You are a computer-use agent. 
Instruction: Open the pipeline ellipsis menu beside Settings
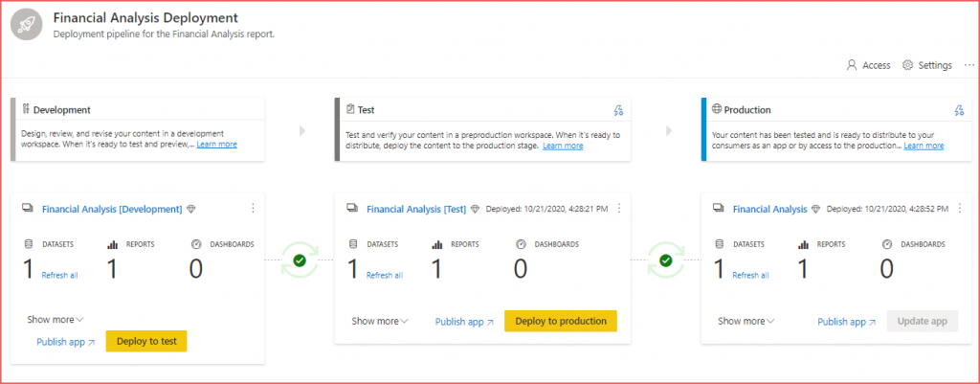969,65
